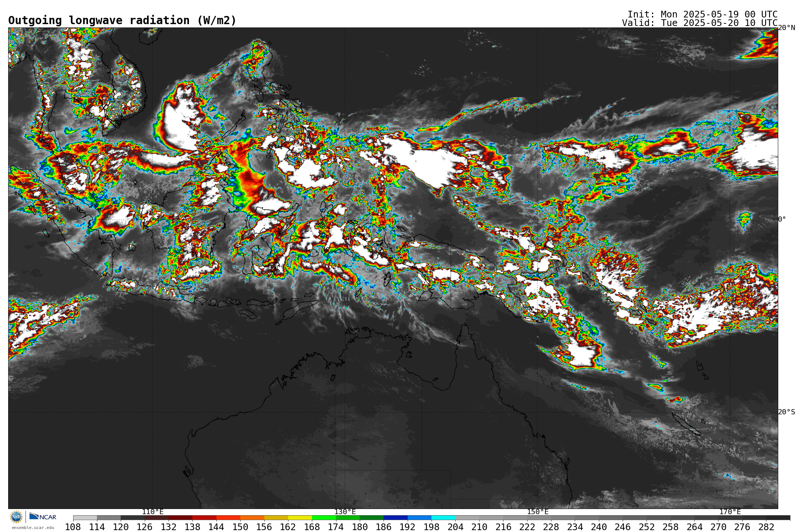The height and width of the screenshot is (532, 802).
Task: Pick the light gray 108–114 colorbar swatch
Action: (x=85, y=518)
